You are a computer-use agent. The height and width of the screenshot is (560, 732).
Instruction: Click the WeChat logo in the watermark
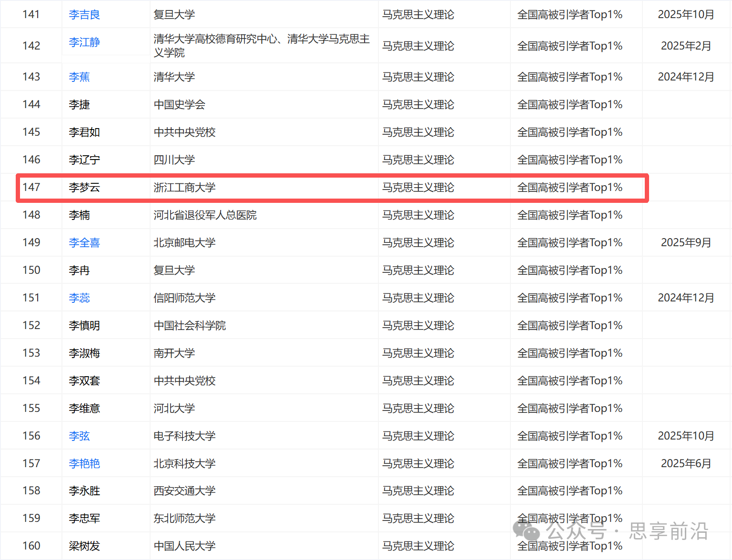click(x=526, y=530)
